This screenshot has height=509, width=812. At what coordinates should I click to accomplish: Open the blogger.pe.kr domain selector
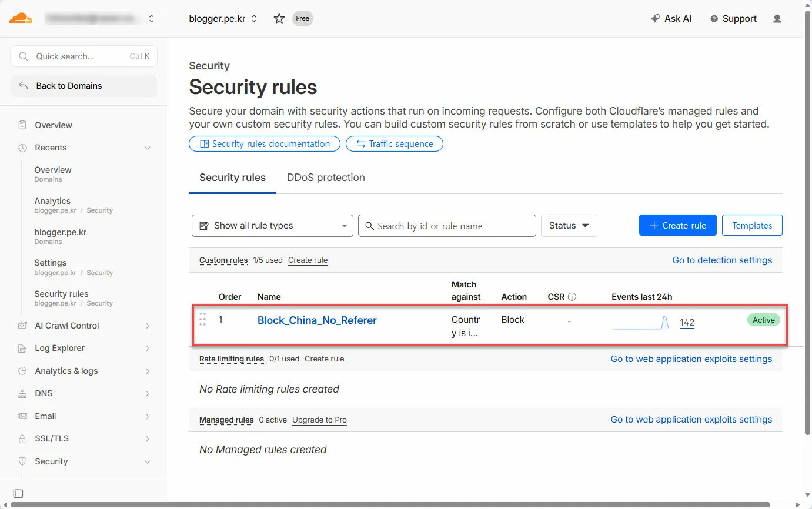(x=223, y=19)
